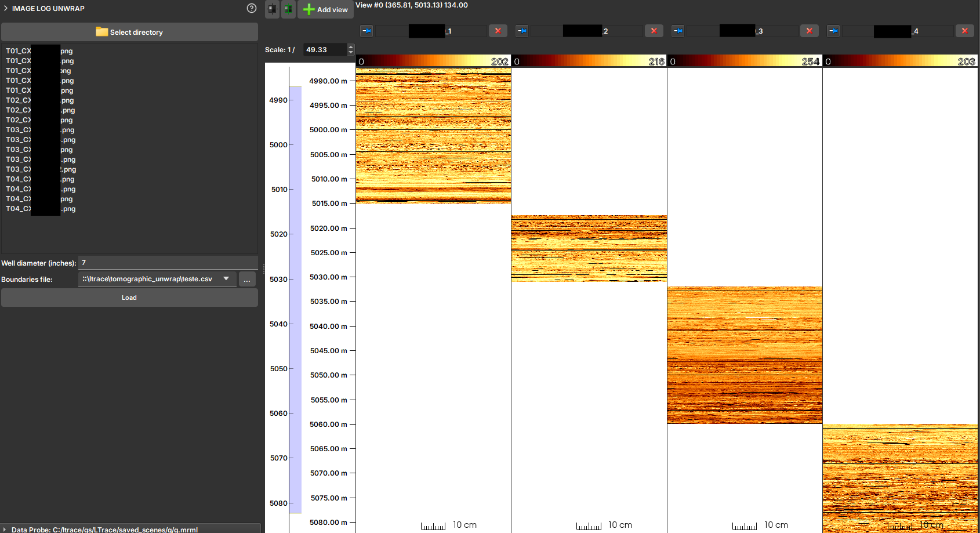Select the dark grid layout icon beside Add view
This screenshot has width=980, height=533.
[x=271, y=9]
